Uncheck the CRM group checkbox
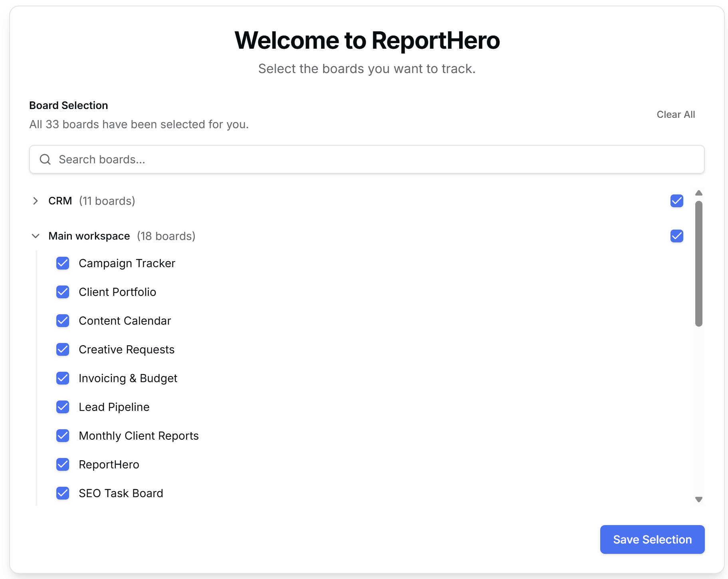 tap(676, 201)
